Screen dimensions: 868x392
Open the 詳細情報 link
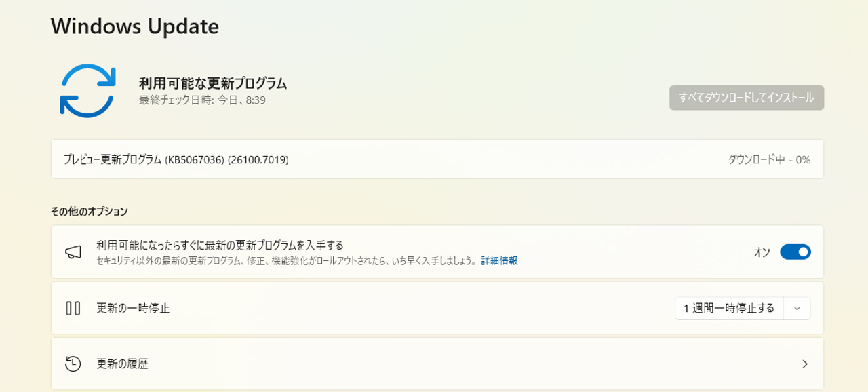pos(499,261)
